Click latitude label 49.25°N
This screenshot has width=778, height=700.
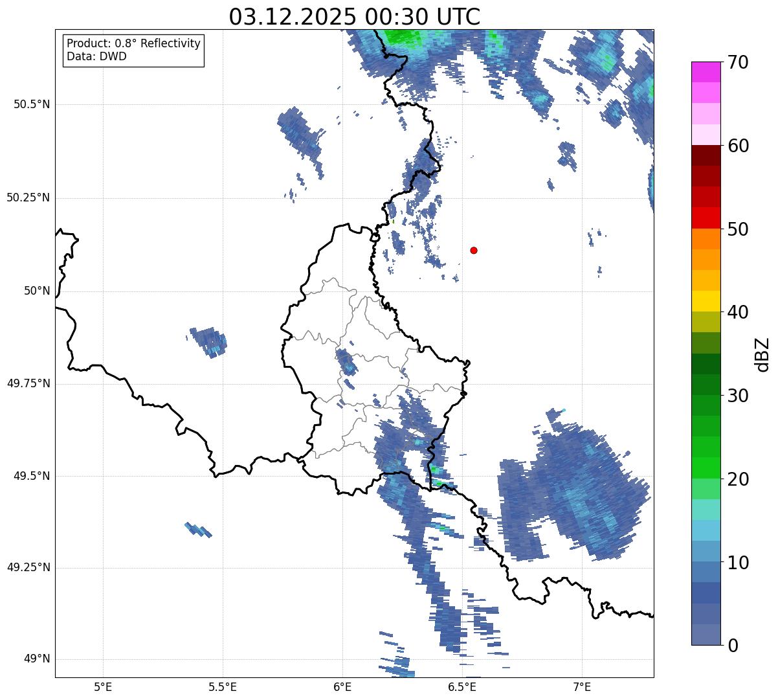[x=28, y=568]
